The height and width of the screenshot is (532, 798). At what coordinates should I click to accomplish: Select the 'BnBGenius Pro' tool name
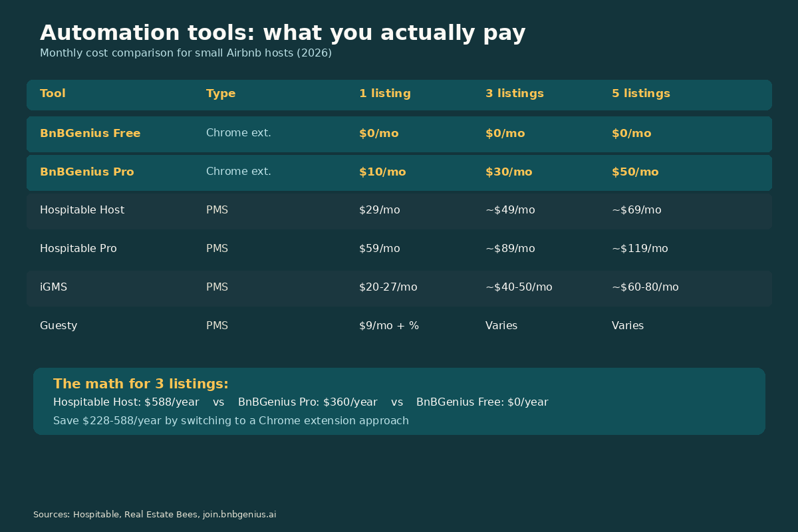coord(87,172)
